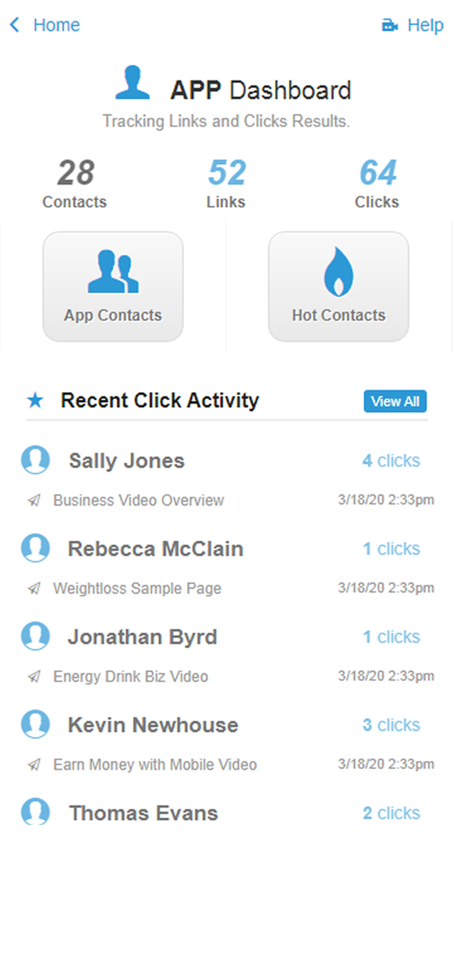Image resolution: width=453 pixels, height=980 pixels.
Task: Go back using the Home link
Action: (x=56, y=25)
